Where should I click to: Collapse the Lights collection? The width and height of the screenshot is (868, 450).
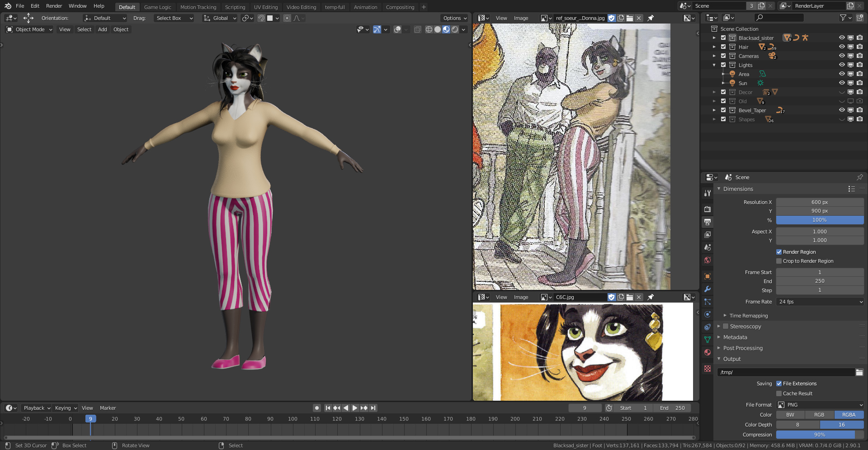tap(714, 65)
